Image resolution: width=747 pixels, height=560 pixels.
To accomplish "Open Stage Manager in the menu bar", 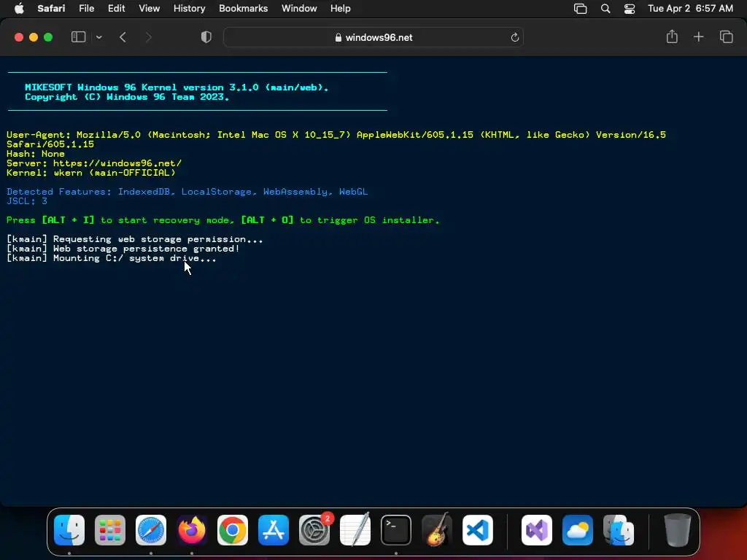I will click(580, 9).
